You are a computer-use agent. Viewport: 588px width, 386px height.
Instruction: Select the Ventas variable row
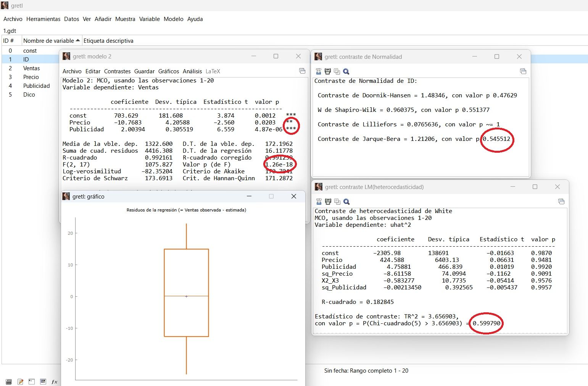coord(31,68)
